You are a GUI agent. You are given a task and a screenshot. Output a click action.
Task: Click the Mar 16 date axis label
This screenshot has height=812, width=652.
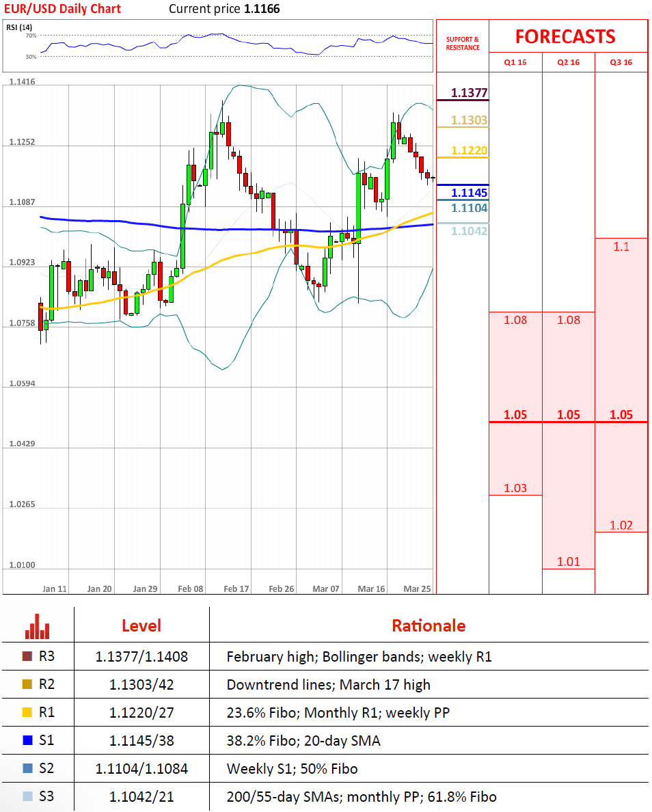[x=371, y=588]
